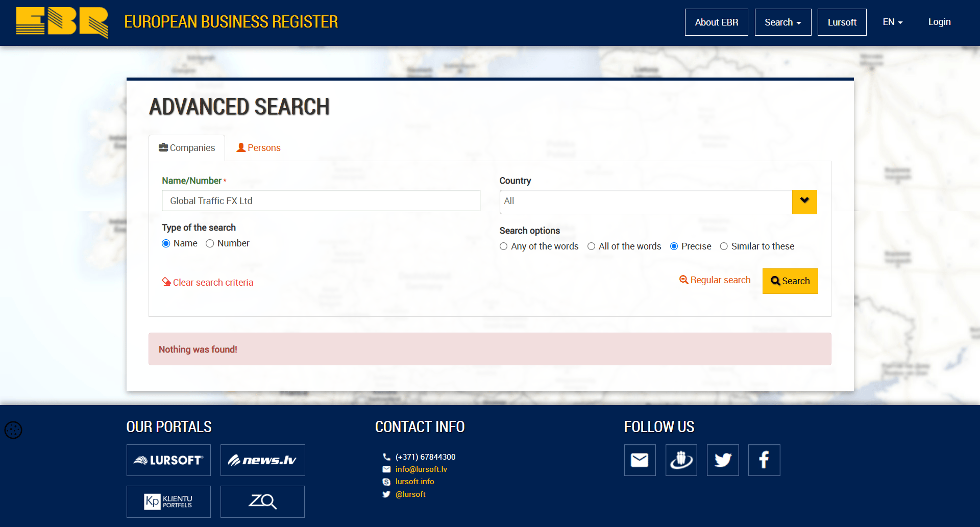
Task: Expand the Country dropdown arrow
Action: click(804, 202)
